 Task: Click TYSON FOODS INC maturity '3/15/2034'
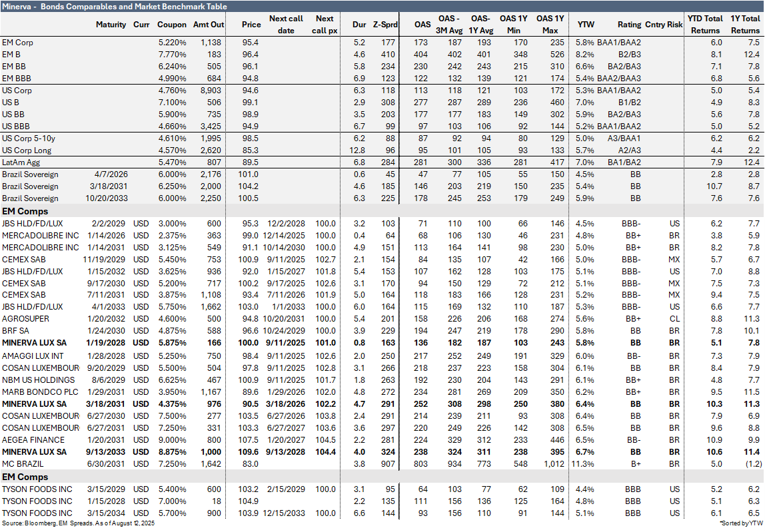click(x=107, y=513)
